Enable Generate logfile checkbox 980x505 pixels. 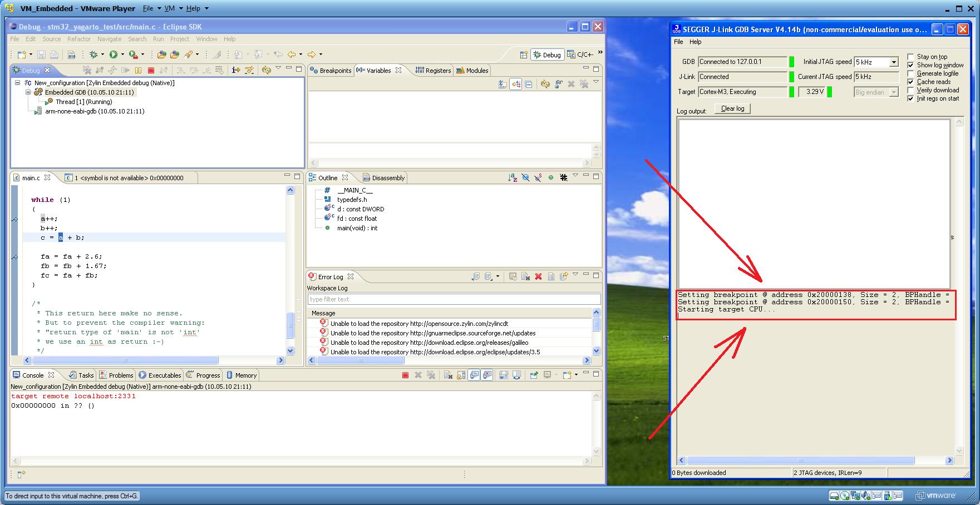coord(910,73)
